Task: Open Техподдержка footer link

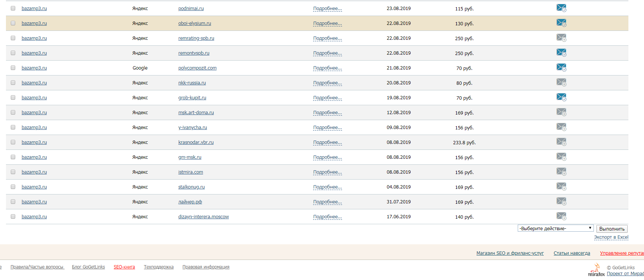Action: click(159, 267)
